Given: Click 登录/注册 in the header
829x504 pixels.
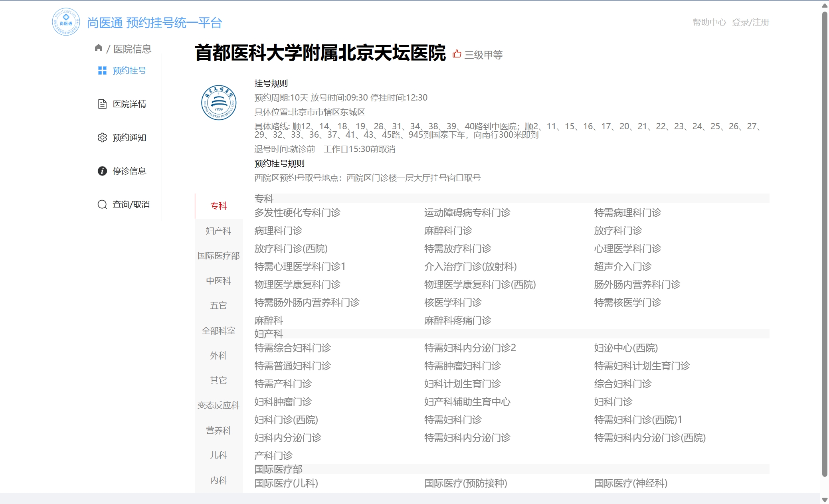Looking at the screenshot, I should tap(750, 22).
